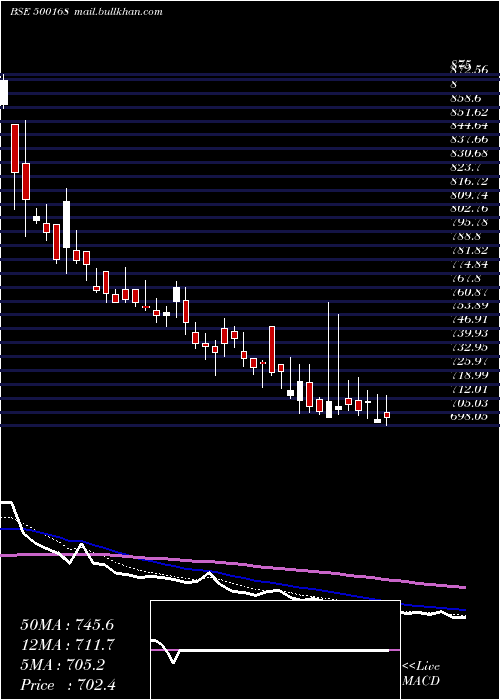Image resolution: width=500 pixels, height=700 pixels.
Task: Click the 795.78 price axis label
Action: click(469, 223)
